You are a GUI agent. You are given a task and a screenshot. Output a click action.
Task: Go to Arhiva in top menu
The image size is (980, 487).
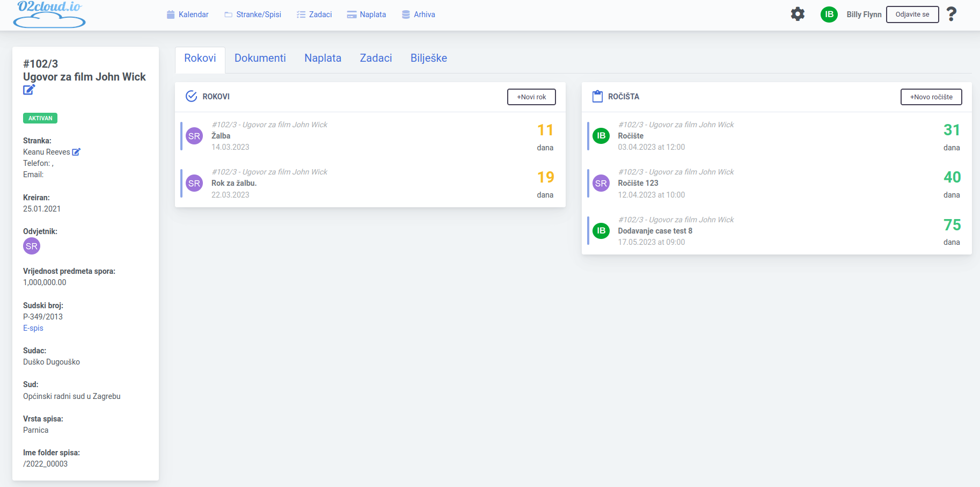(418, 14)
